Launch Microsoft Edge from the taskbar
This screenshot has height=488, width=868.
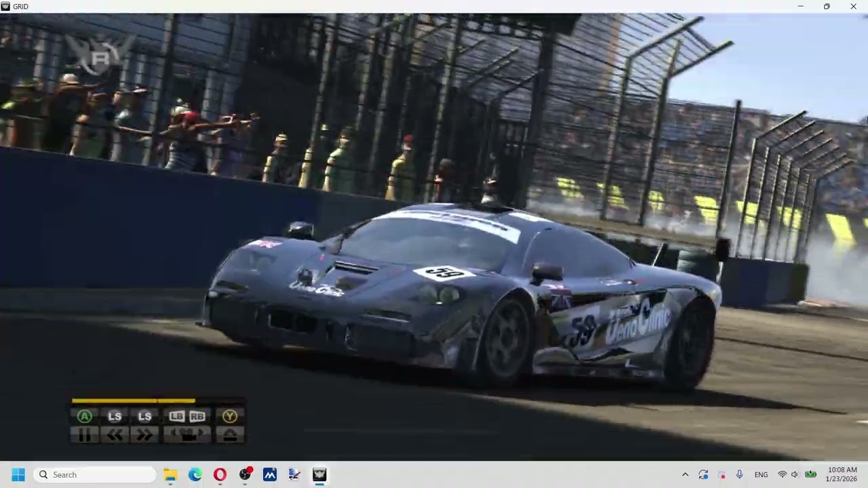pyautogui.click(x=195, y=474)
